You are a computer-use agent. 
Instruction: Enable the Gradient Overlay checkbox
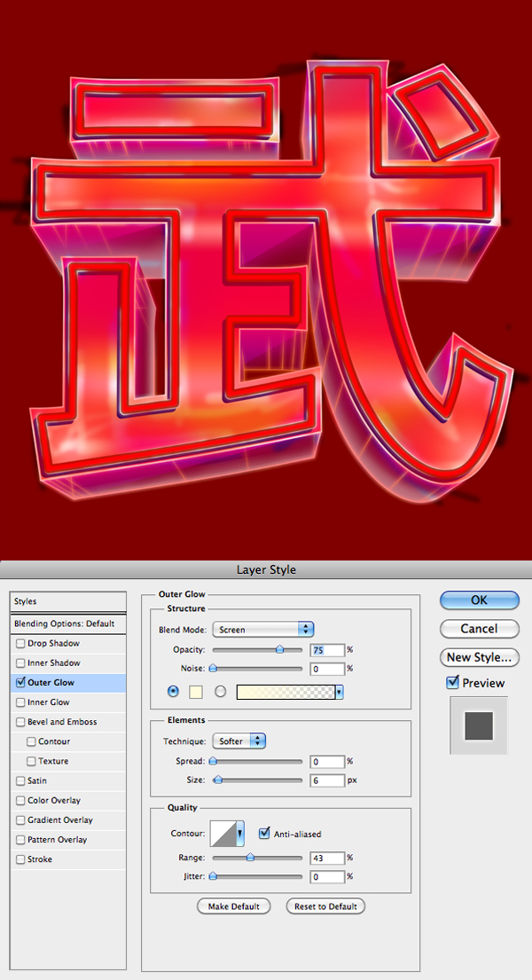pos(21,820)
